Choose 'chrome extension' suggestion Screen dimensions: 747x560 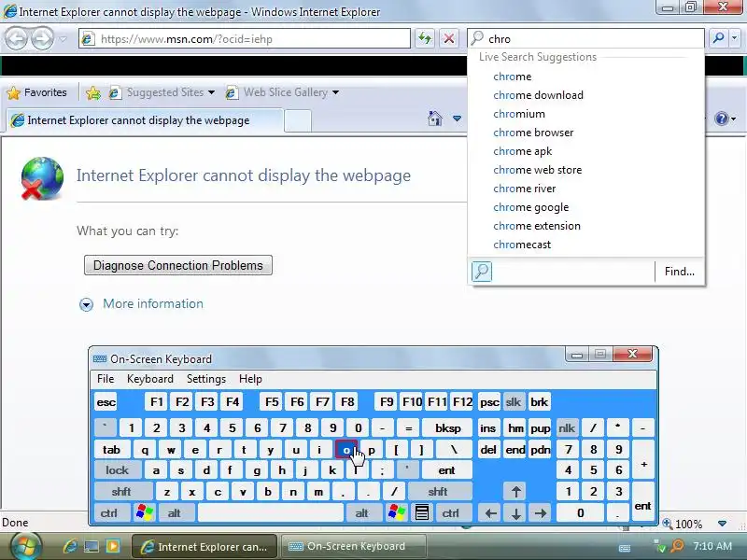pyautogui.click(x=585, y=226)
